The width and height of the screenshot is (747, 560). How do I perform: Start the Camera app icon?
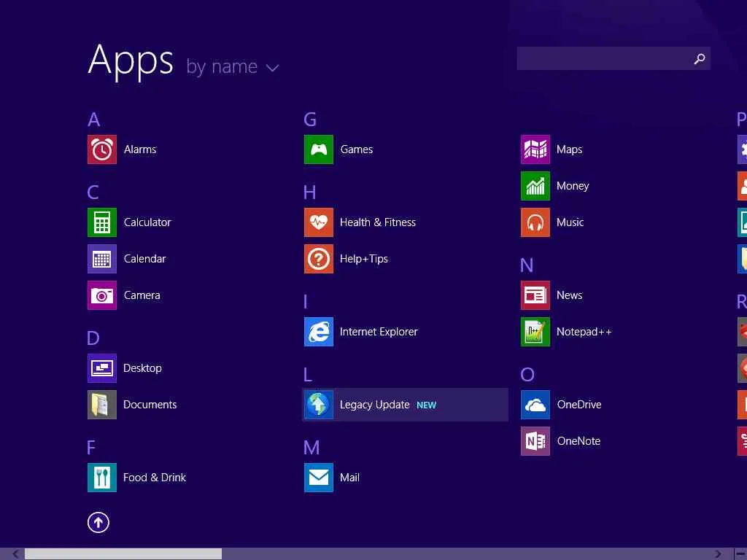click(102, 295)
